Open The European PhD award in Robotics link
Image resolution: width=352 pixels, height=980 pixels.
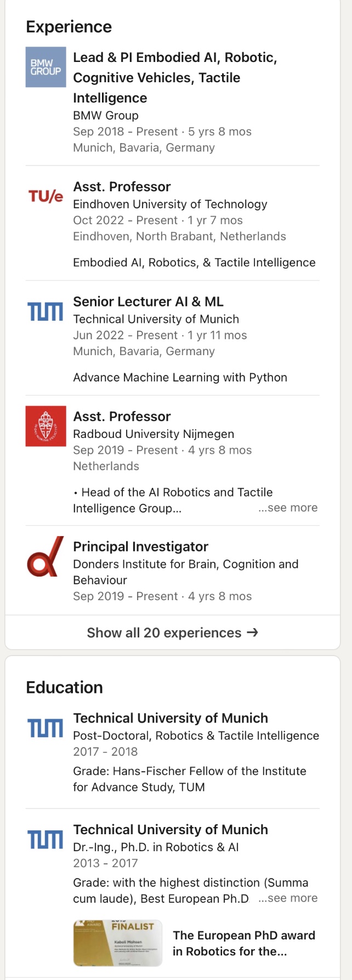243,943
